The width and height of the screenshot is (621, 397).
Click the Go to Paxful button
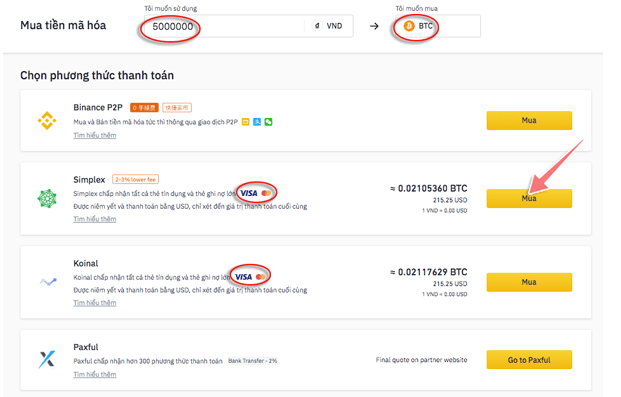pos(529,360)
